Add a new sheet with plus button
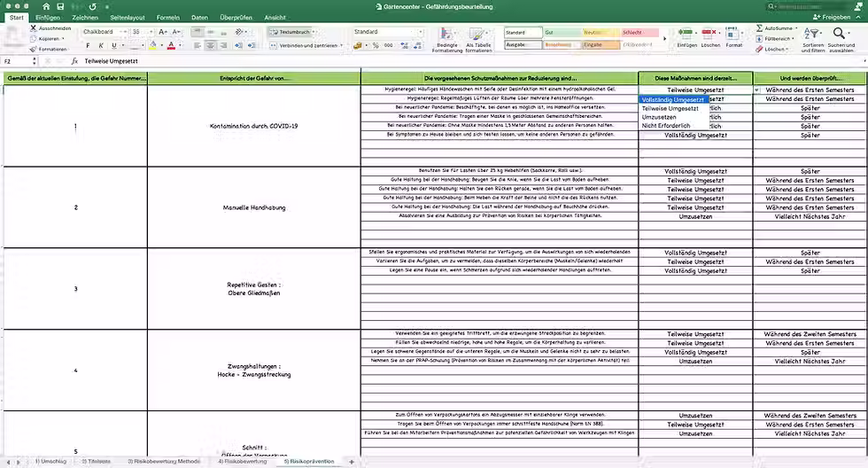 pos(351,462)
